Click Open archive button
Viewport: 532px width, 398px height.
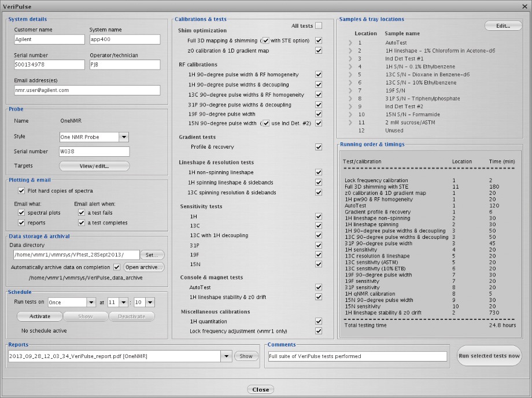[x=144, y=267]
